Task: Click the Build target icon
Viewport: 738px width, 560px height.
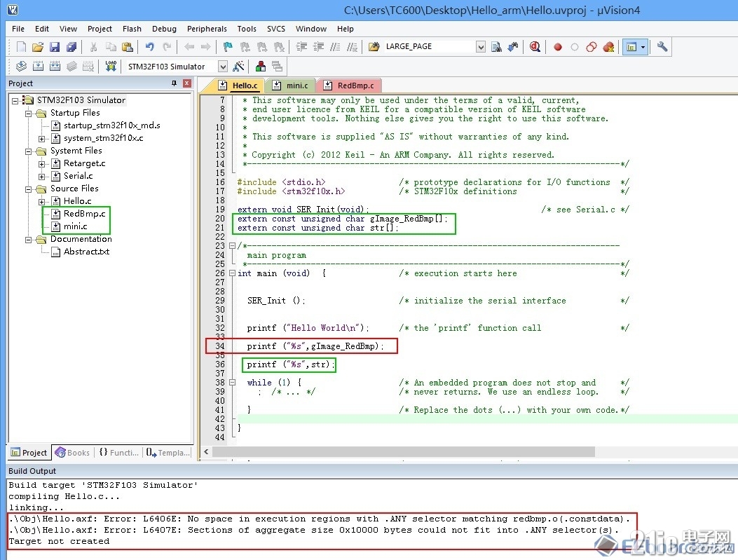Action: [x=38, y=67]
